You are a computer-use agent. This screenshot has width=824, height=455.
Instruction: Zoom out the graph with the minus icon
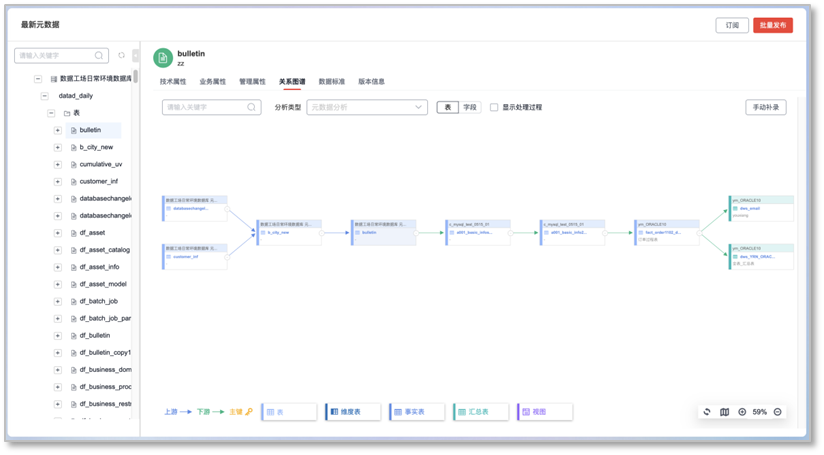point(777,412)
